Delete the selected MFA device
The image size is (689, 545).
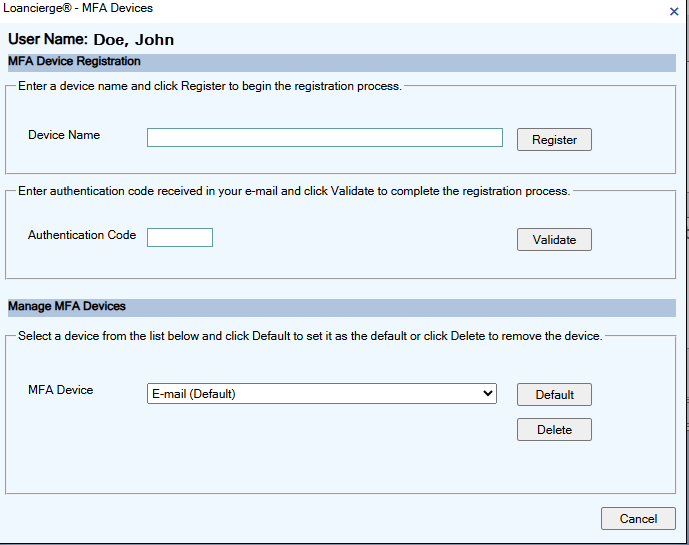click(x=554, y=430)
